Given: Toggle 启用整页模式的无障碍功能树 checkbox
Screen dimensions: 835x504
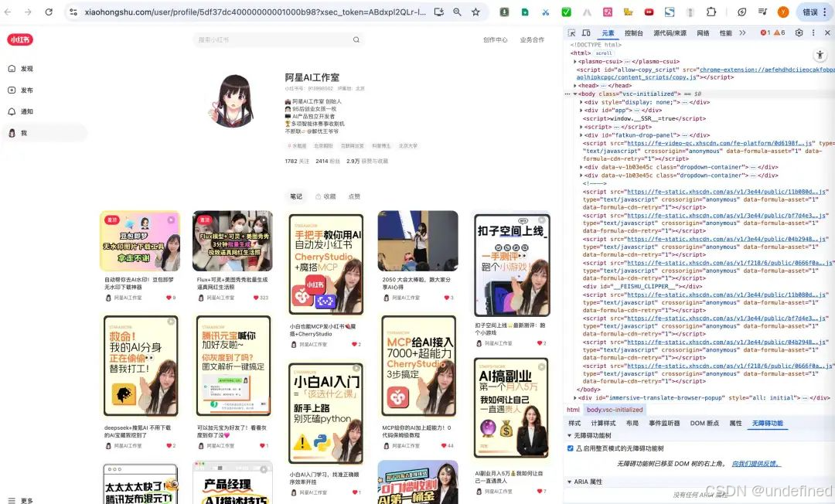Looking at the screenshot, I should [571, 448].
